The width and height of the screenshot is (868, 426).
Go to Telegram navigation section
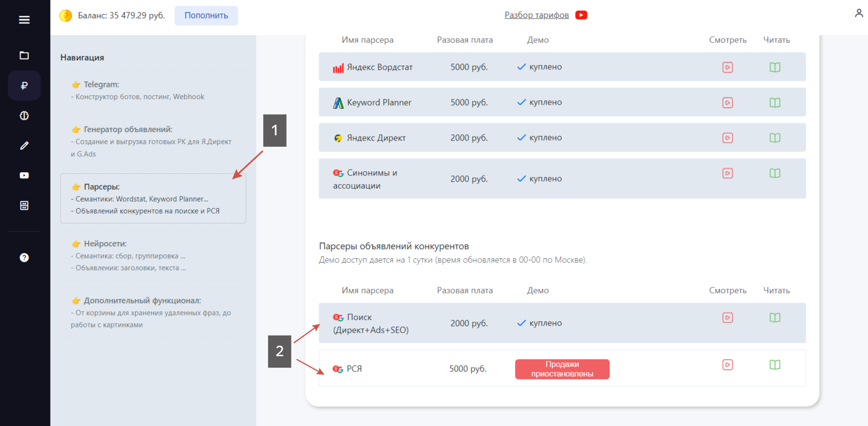(153, 90)
